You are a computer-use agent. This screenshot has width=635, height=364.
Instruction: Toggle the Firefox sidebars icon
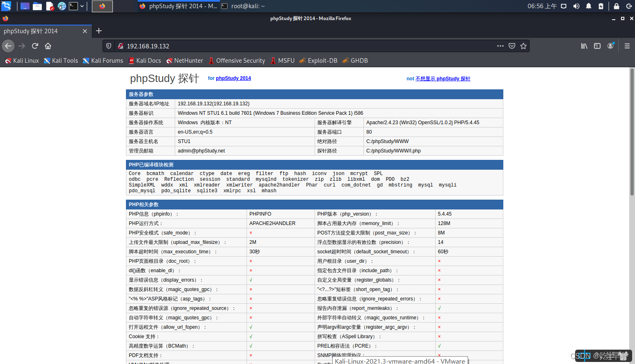(597, 46)
